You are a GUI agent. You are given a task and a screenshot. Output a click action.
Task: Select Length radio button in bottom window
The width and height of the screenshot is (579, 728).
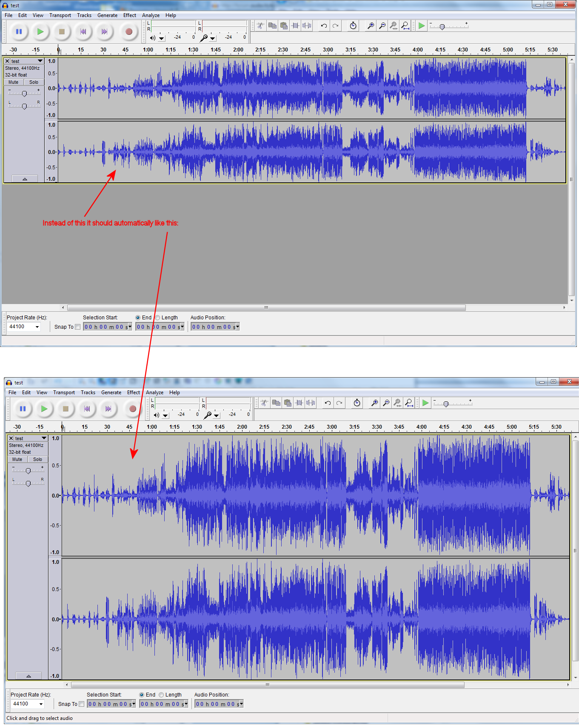(x=161, y=695)
